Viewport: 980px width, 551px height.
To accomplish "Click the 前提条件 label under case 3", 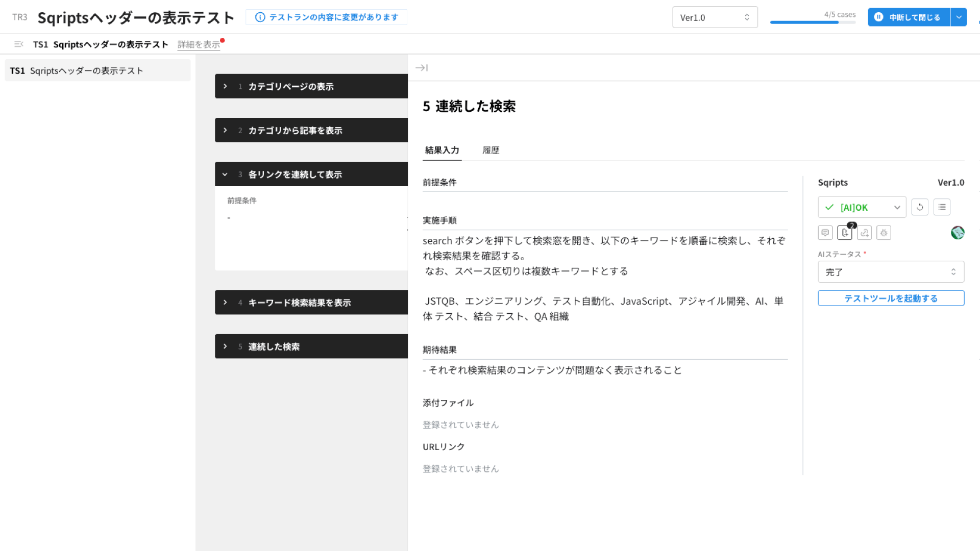I will point(242,201).
